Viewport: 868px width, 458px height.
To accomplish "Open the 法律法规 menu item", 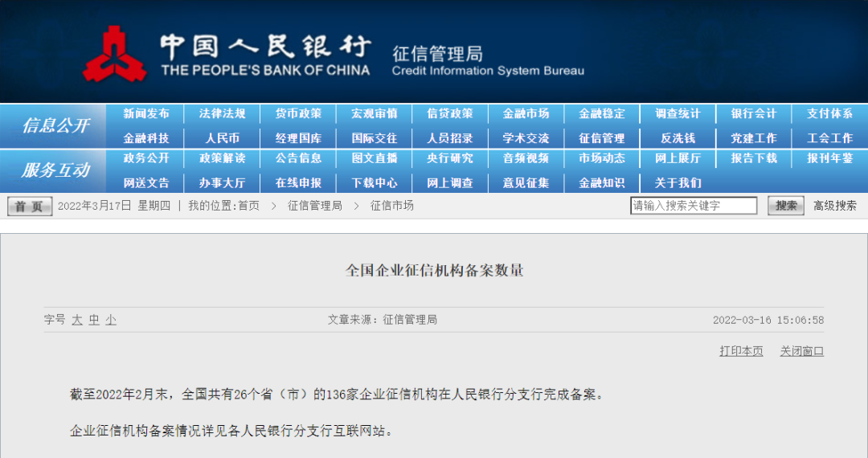I will click(x=222, y=113).
